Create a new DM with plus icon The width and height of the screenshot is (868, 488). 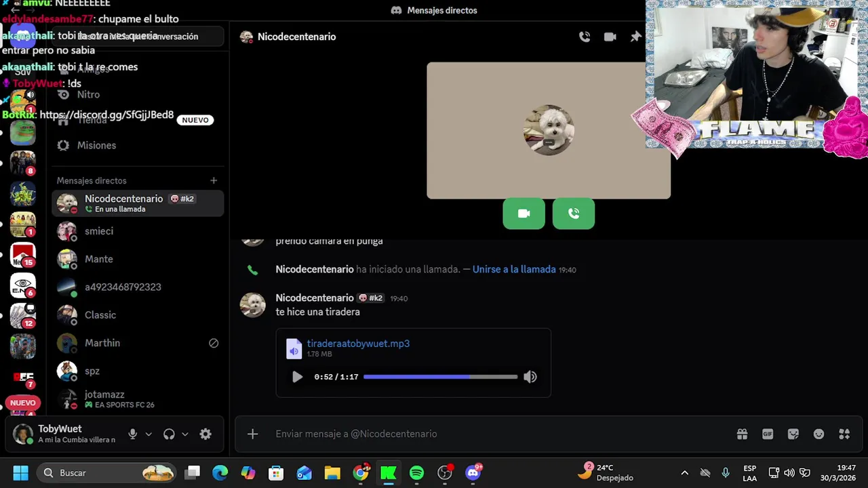[x=214, y=180]
